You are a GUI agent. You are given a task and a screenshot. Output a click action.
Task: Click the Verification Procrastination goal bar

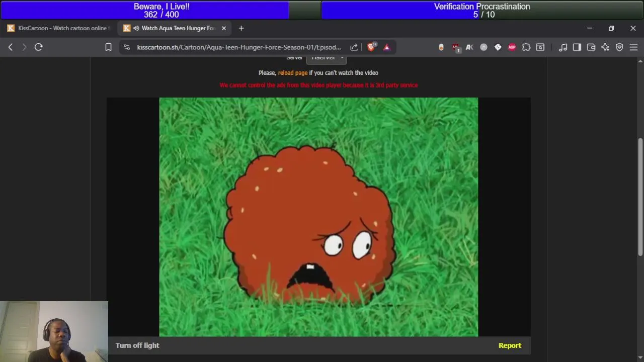pos(482,10)
